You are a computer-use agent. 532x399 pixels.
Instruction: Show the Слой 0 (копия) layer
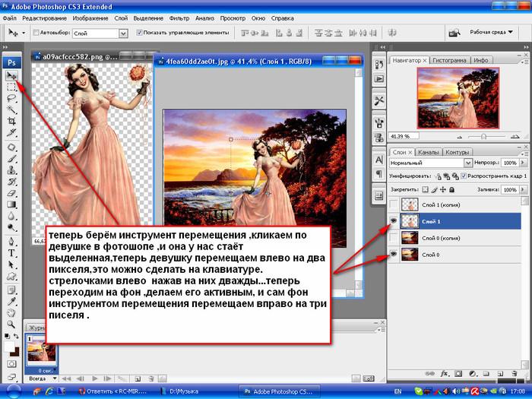[393, 238]
